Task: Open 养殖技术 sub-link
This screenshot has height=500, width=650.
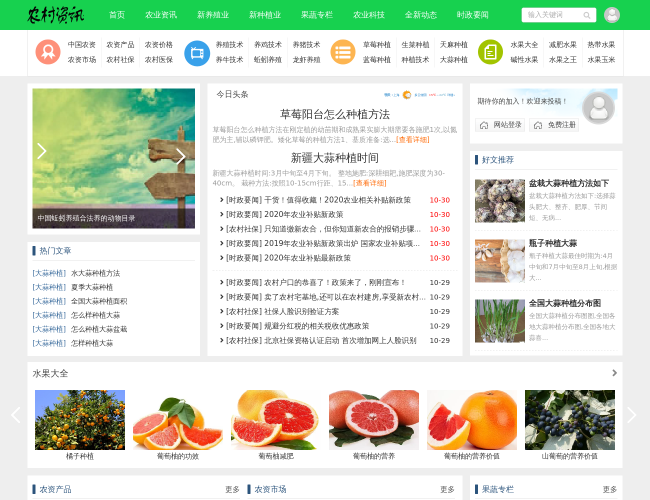Action: point(230,45)
